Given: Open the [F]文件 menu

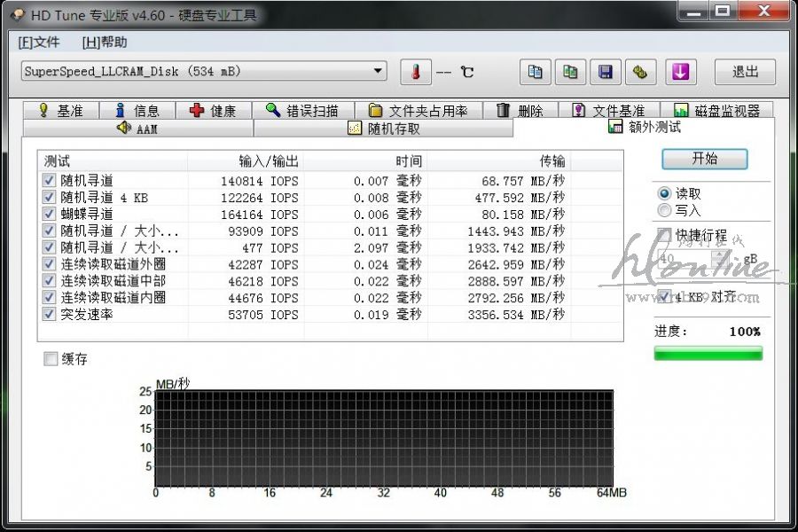Looking at the screenshot, I should click(39, 42).
